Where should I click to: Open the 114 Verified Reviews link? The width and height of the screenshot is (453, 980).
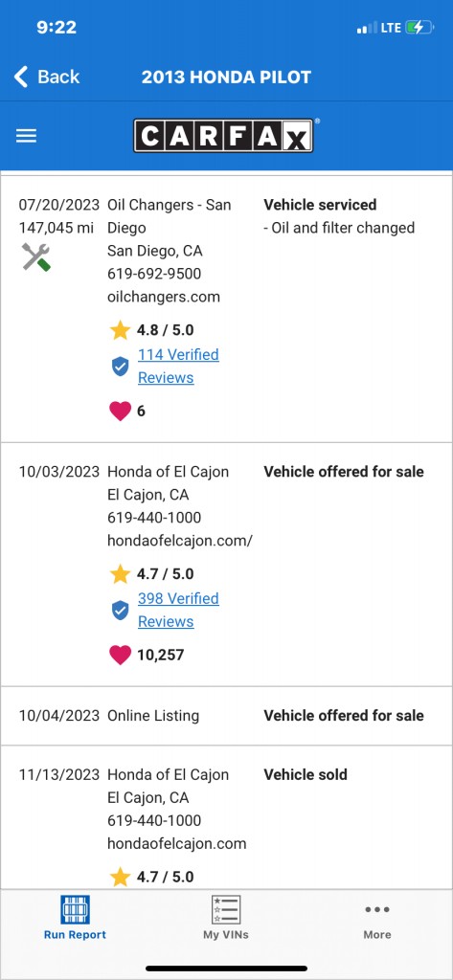pos(178,367)
